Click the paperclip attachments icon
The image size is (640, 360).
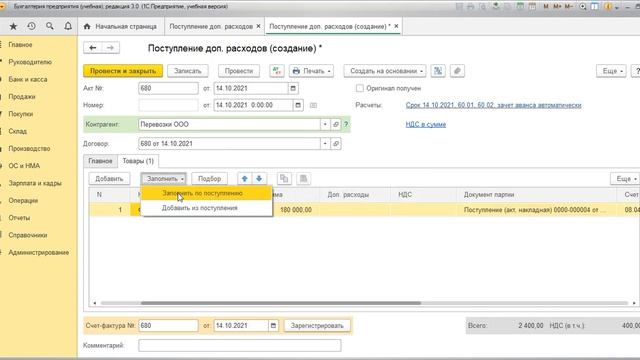point(457,71)
